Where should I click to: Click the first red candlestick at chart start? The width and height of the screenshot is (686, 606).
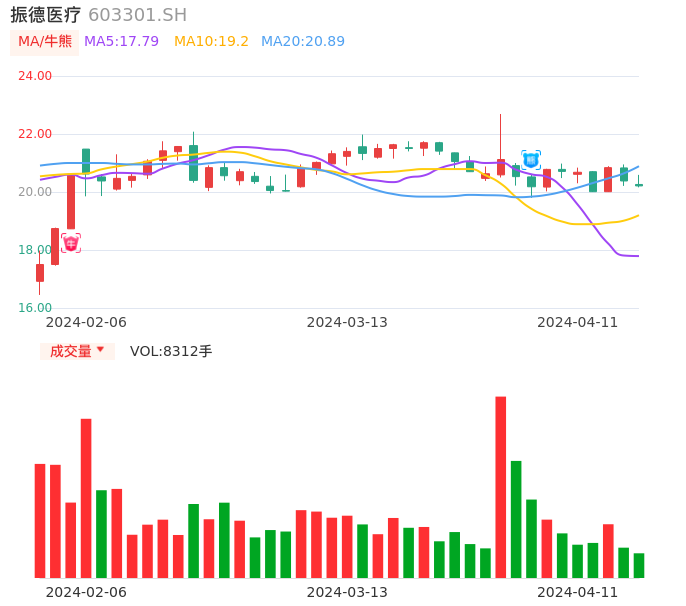click(x=40, y=272)
